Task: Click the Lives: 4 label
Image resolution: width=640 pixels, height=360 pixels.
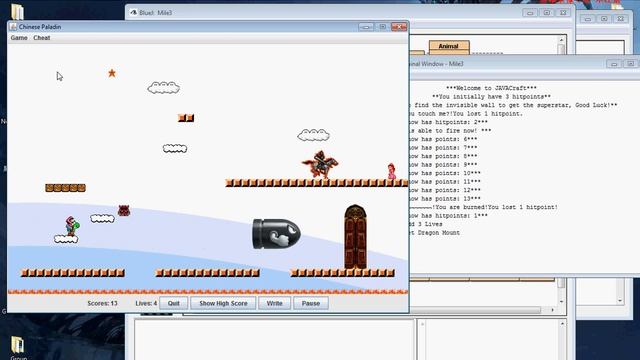Action: point(146,303)
